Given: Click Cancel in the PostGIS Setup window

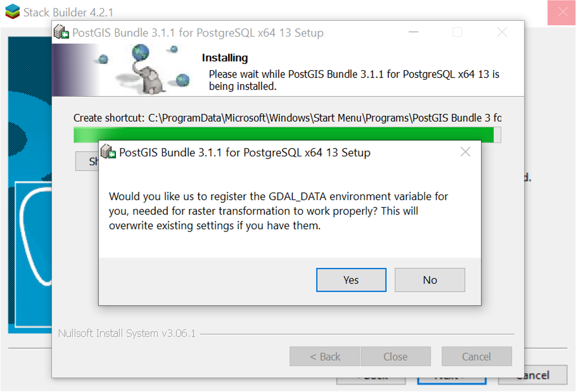Looking at the screenshot, I should pos(476,357).
